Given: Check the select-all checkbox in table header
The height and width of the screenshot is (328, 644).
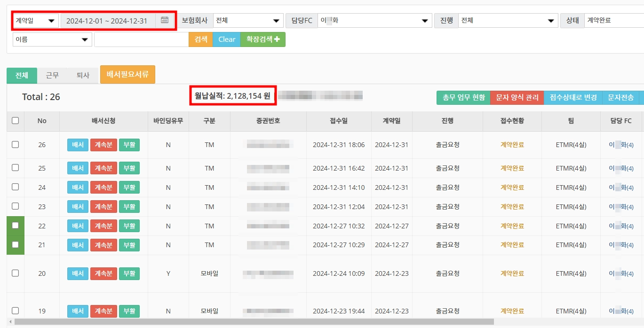Looking at the screenshot, I should point(15,121).
